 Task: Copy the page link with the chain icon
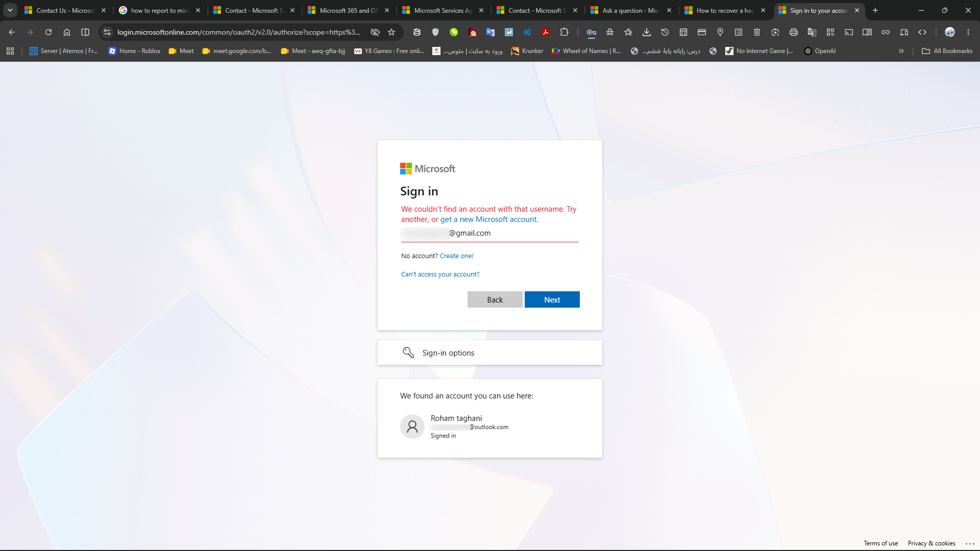coord(886,32)
